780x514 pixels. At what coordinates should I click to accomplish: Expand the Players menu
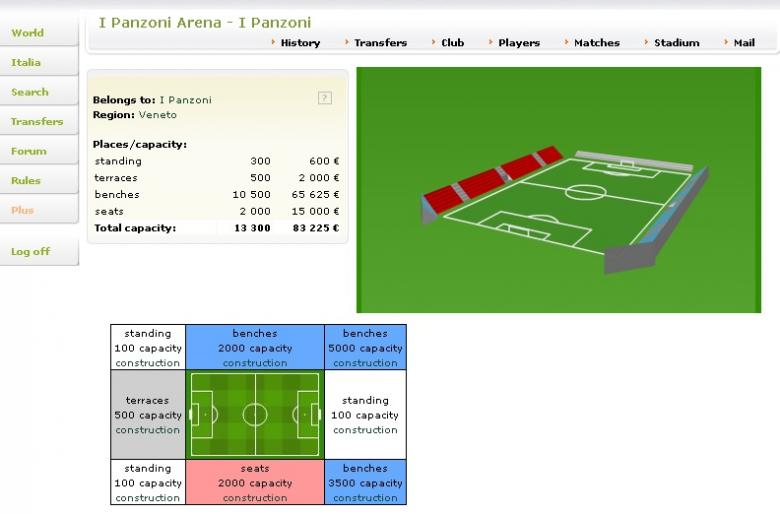point(518,43)
